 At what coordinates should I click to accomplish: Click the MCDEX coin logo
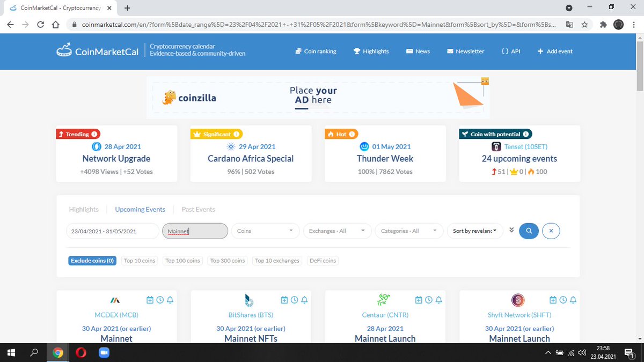tap(116, 300)
